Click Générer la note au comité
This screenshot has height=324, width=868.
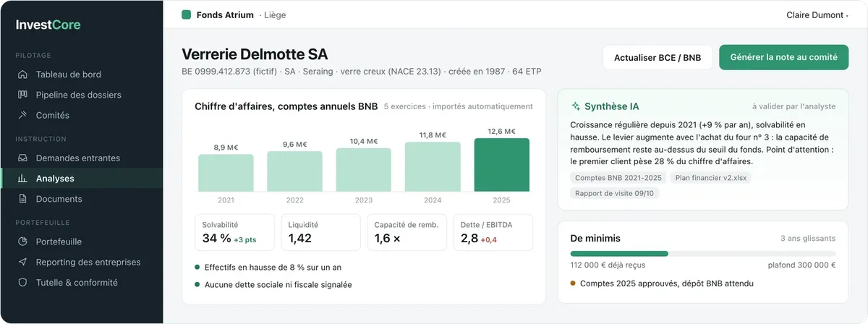(x=783, y=57)
